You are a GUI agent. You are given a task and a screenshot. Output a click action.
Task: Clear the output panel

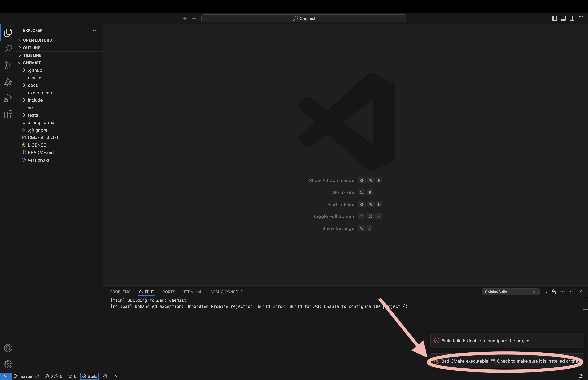(545, 292)
